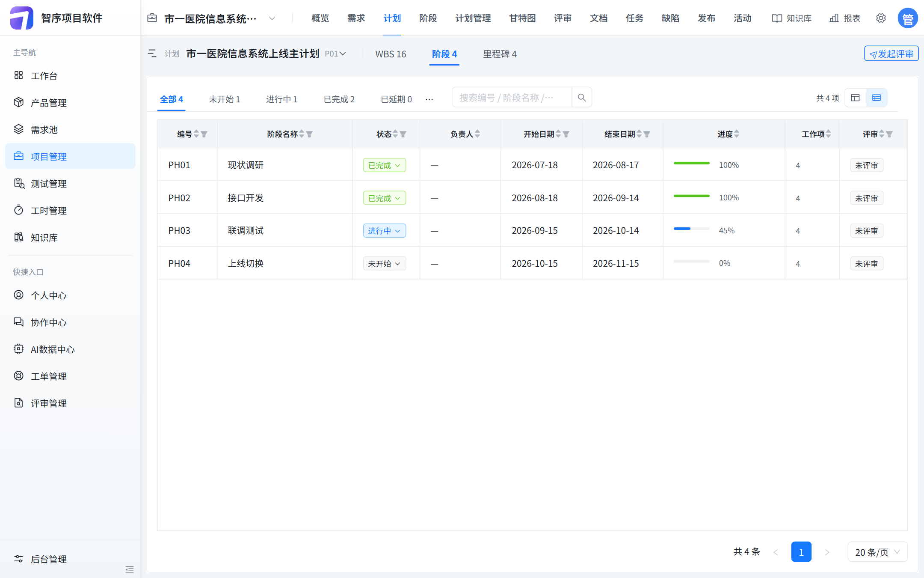The width and height of the screenshot is (924, 578).
Task: Click next page arrow
Action: [x=827, y=552]
